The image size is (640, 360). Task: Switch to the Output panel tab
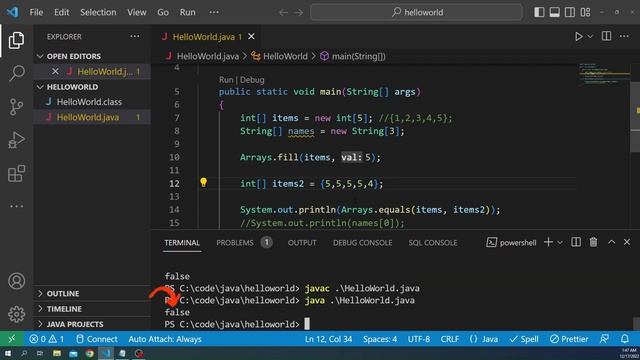[x=302, y=243]
